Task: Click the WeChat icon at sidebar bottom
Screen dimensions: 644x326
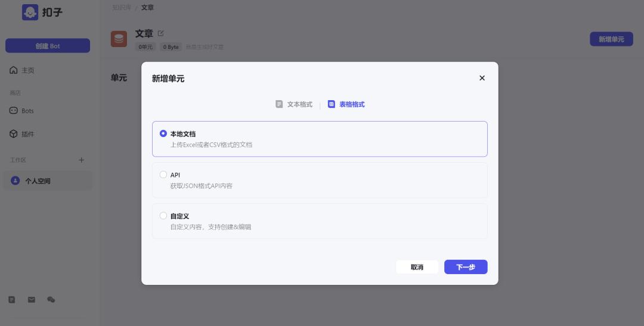Action: (51, 300)
